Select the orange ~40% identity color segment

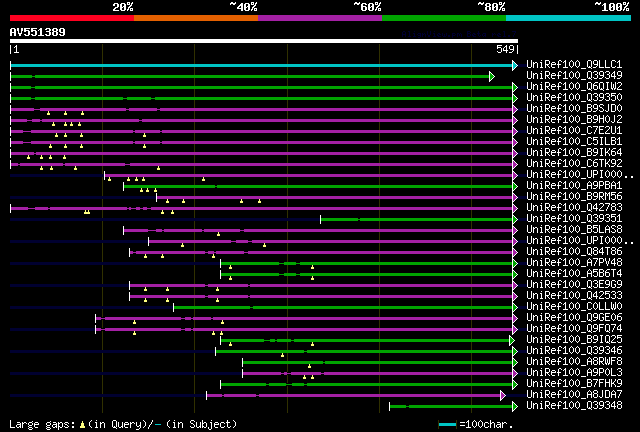[196, 18]
